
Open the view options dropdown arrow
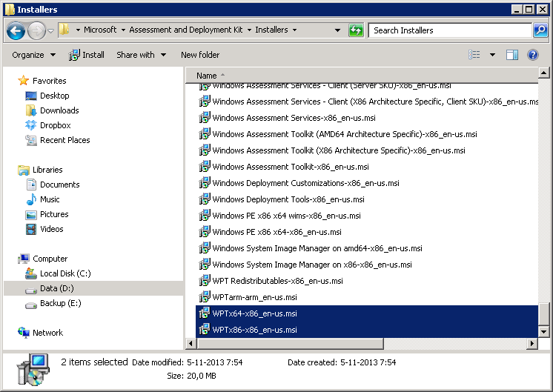pos(492,55)
